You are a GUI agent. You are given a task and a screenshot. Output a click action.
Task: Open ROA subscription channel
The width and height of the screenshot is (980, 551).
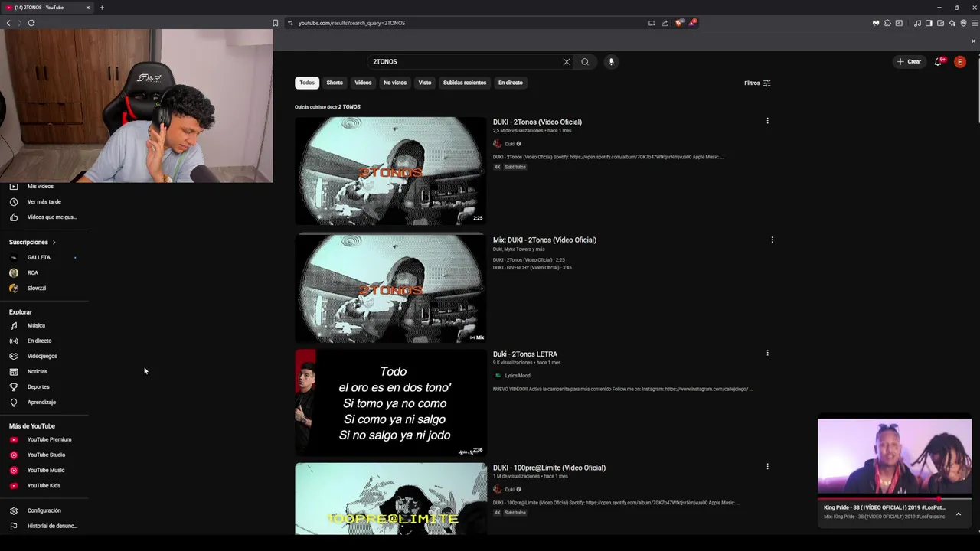[33, 273]
